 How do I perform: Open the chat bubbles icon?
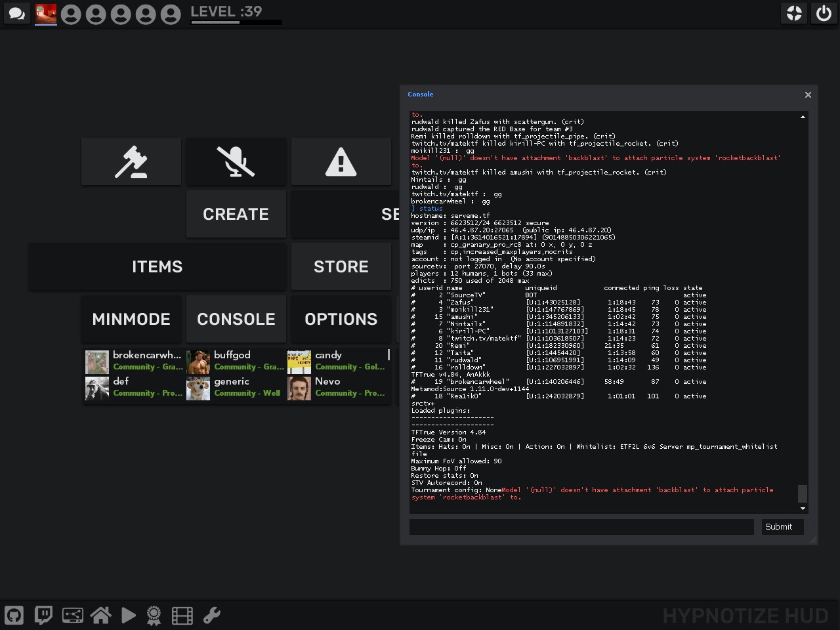[x=17, y=14]
